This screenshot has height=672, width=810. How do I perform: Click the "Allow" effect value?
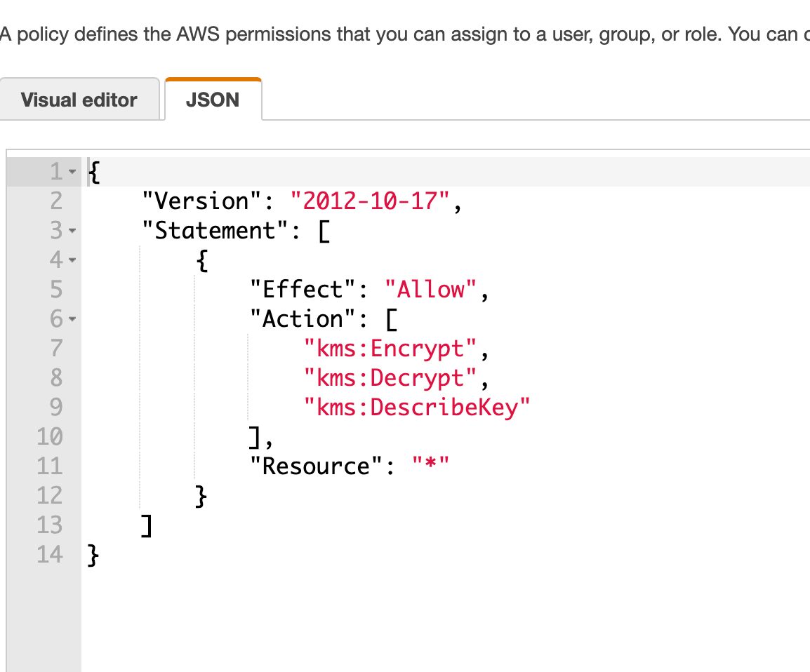pyautogui.click(x=430, y=289)
